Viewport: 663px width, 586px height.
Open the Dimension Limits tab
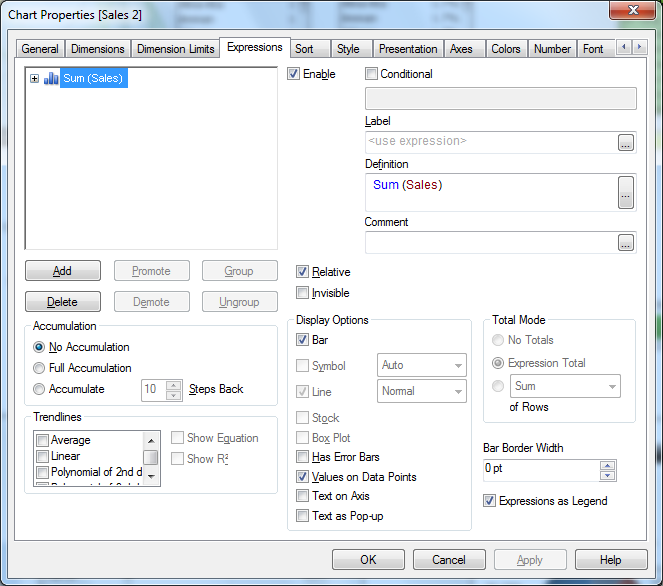coord(175,49)
